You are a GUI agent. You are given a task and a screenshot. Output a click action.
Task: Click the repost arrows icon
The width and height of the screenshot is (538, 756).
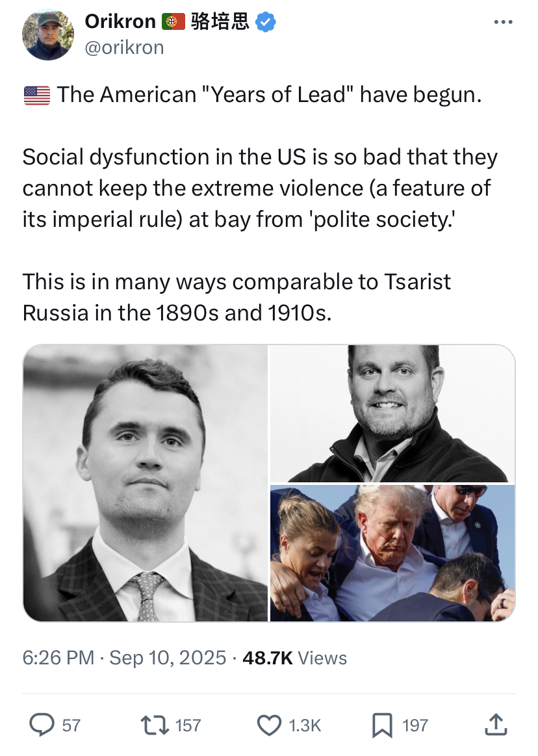154,725
